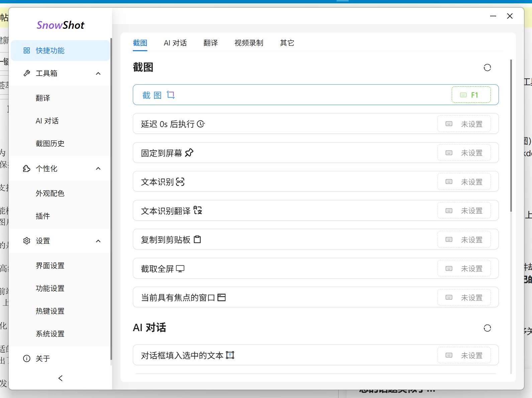Open the 其它 tab

click(287, 43)
